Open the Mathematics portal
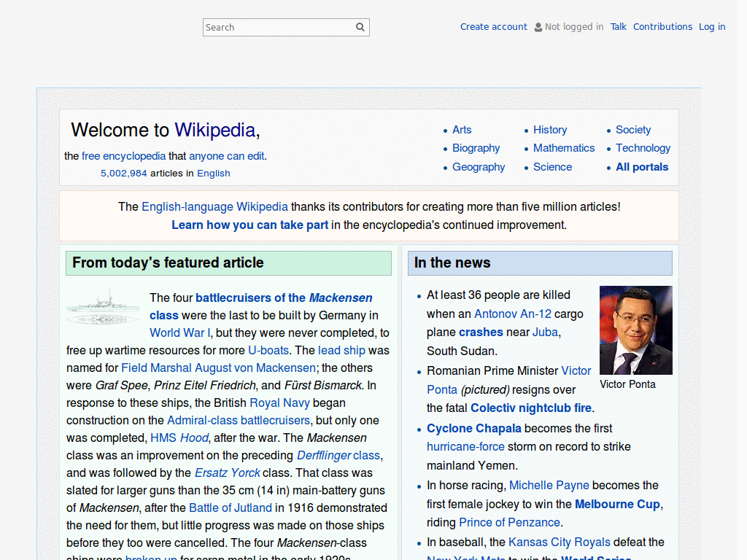 point(564,148)
